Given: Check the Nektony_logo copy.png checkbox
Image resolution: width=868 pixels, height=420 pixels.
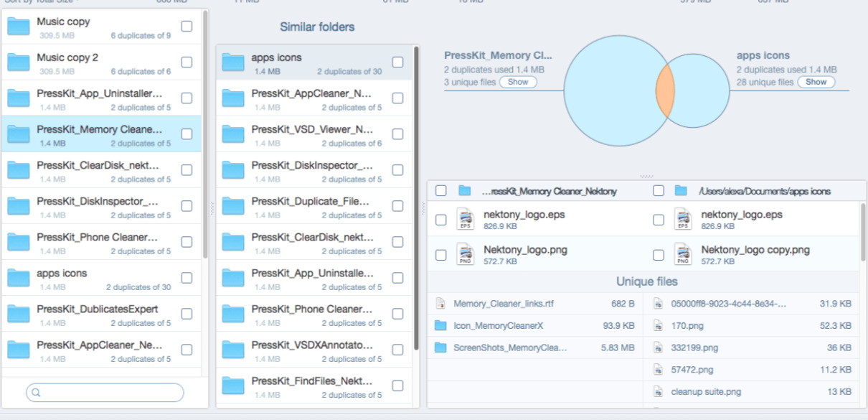Looking at the screenshot, I should [x=658, y=255].
